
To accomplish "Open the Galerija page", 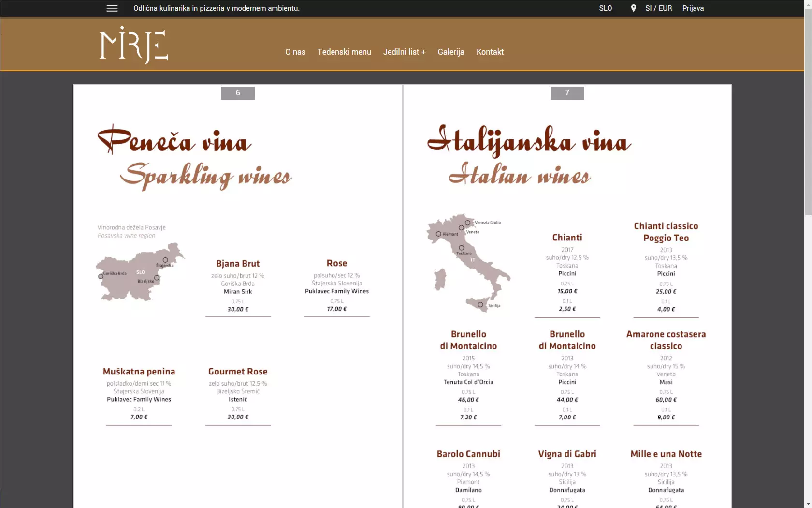I will tap(451, 52).
